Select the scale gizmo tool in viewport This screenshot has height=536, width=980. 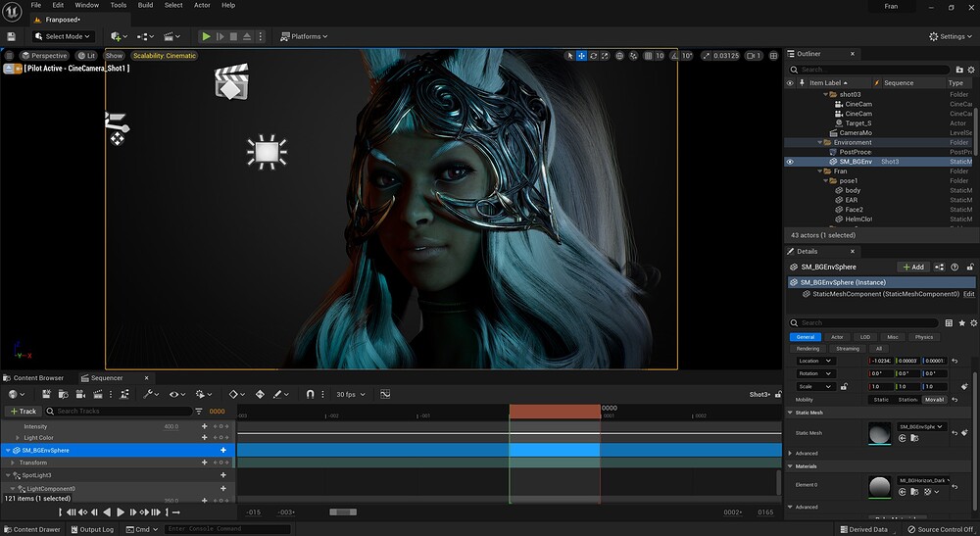[x=605, y=56]
